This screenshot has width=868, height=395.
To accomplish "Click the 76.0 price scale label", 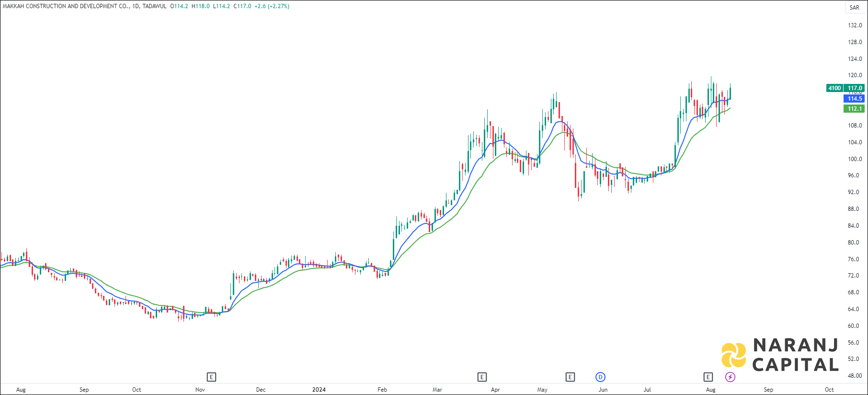I will pos(854,259).
